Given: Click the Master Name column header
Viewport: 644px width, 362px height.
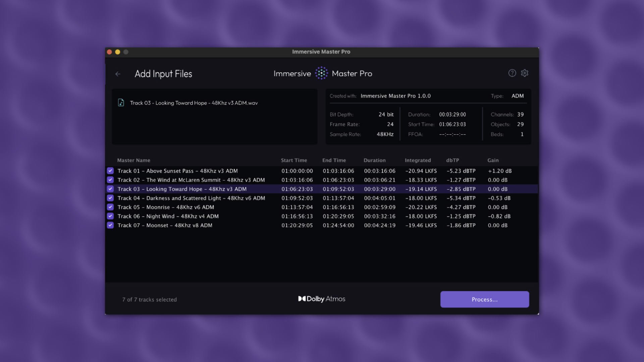Looking at the screenshot, I should [x=133, y=160].
